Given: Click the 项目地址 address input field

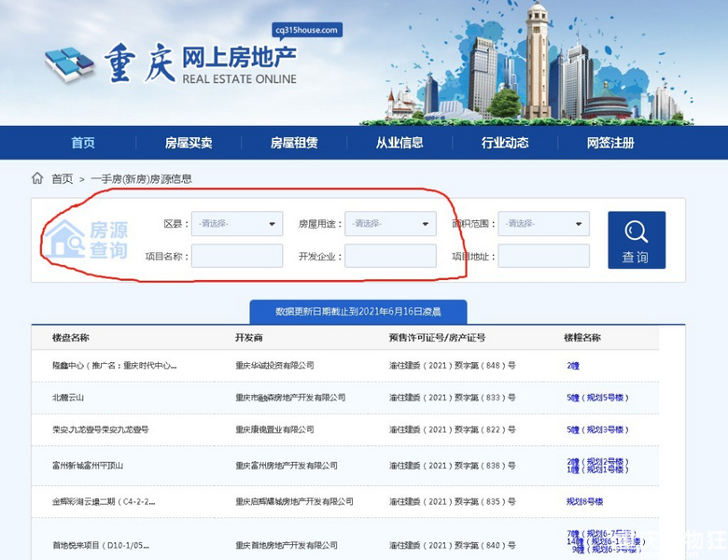Looking at the screenshot, I should (x=543, y=257).
